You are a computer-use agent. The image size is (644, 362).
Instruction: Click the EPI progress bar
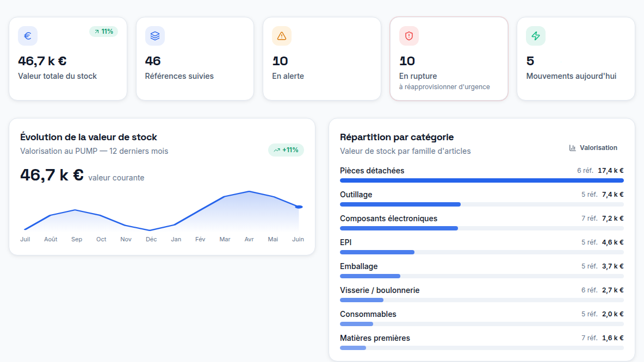pyautogui.click(x=482, y=252)
